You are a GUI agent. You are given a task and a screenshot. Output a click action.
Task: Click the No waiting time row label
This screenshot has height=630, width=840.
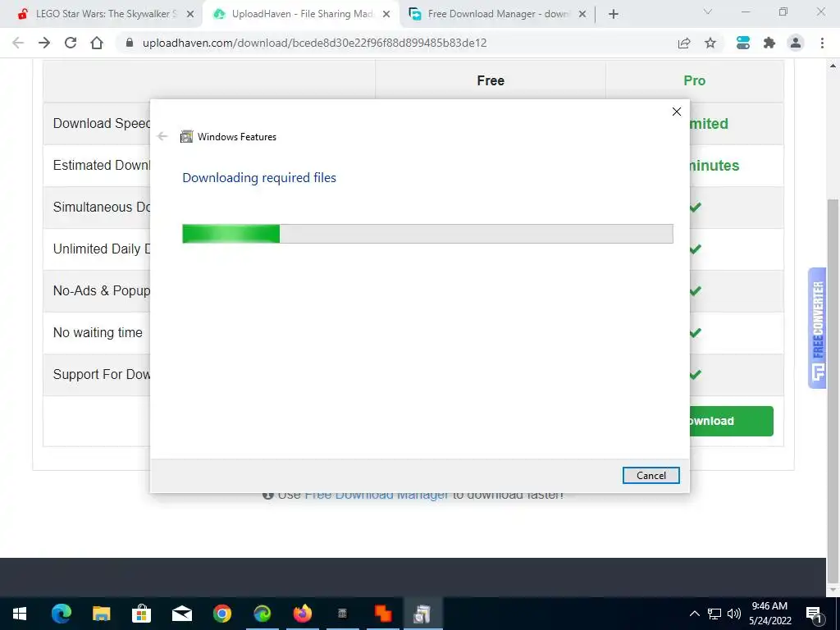pyautogui.click(x=98, y=333)
